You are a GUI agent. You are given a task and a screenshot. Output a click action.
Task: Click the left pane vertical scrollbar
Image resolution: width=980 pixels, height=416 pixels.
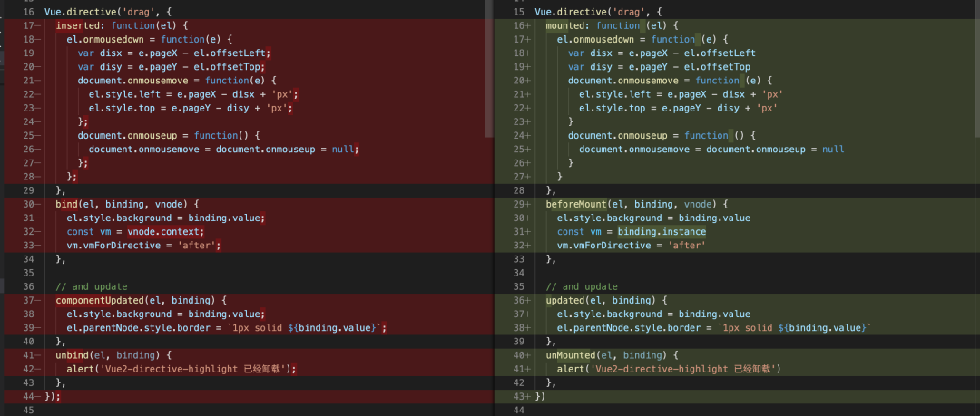[x=489, y=69]
